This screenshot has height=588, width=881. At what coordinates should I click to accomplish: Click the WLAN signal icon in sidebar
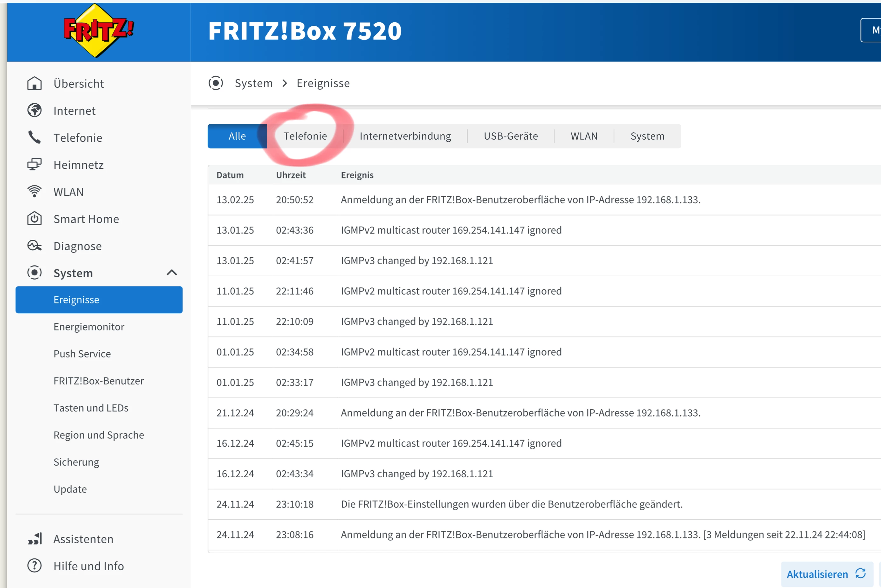(x=34, y=192)
